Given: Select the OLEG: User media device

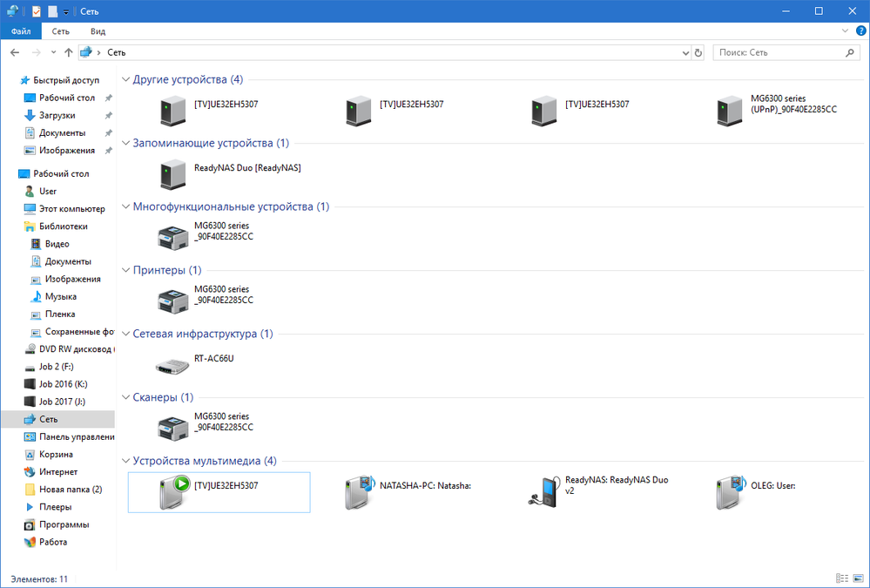Looking at the screenshot, I should 728,492.
